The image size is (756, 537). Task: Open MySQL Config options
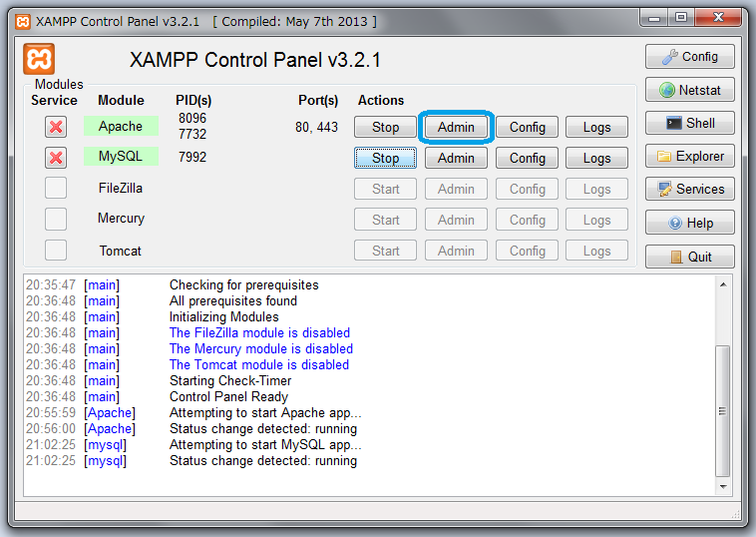tap(527, 158)
